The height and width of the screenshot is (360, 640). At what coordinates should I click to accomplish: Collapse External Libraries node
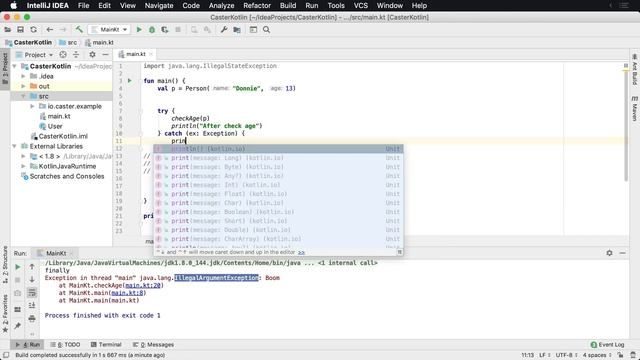(x=15, y=146)
